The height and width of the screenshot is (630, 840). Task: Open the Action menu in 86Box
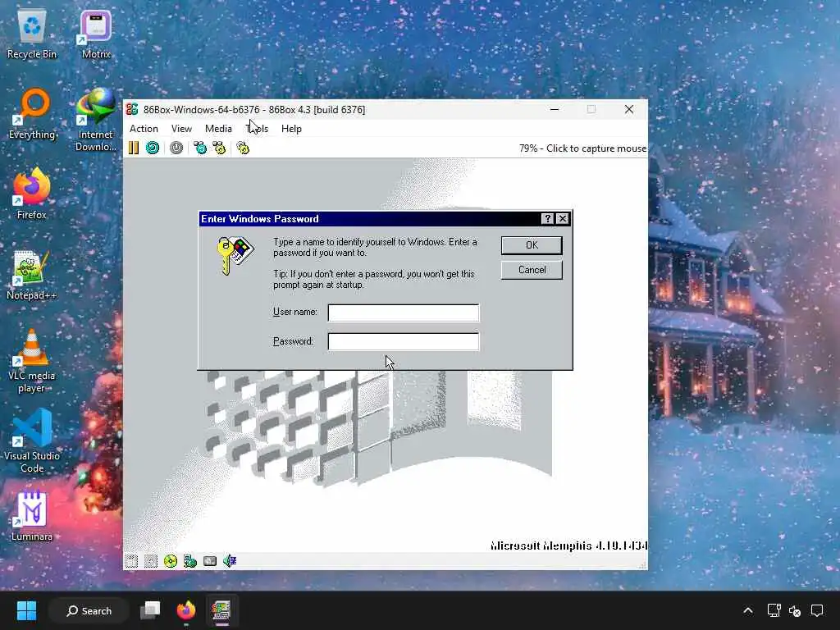144,129
